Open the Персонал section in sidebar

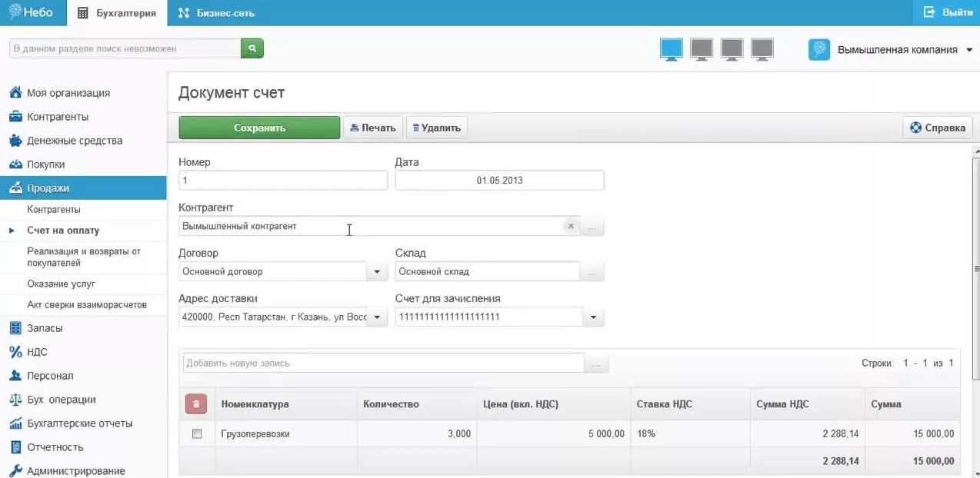[x=50, y=376]
